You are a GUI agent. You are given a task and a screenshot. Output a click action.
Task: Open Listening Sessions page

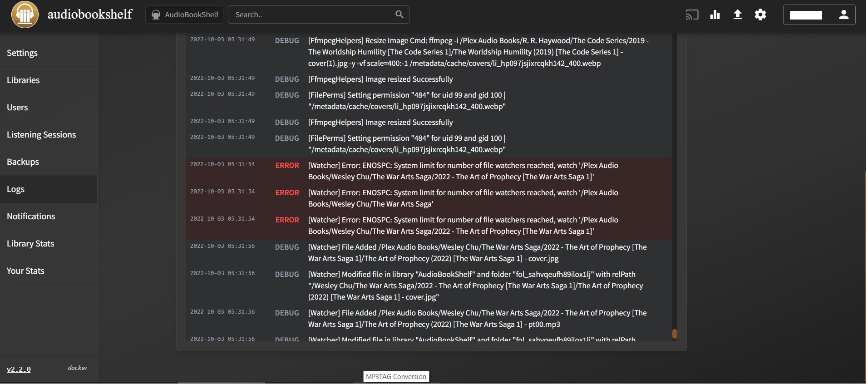tap(49, 135)
